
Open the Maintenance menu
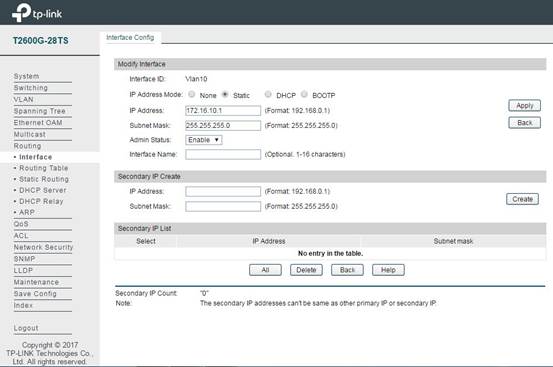pyautogui.click(x=36, y=282)
